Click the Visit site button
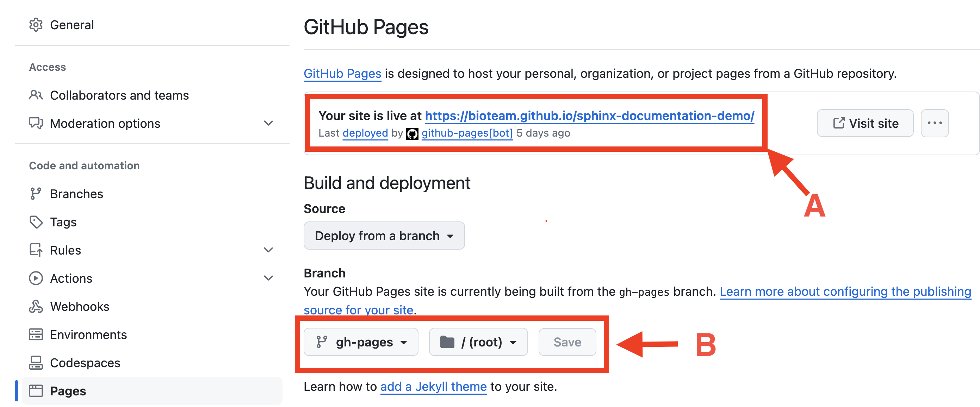 (865, 123)
